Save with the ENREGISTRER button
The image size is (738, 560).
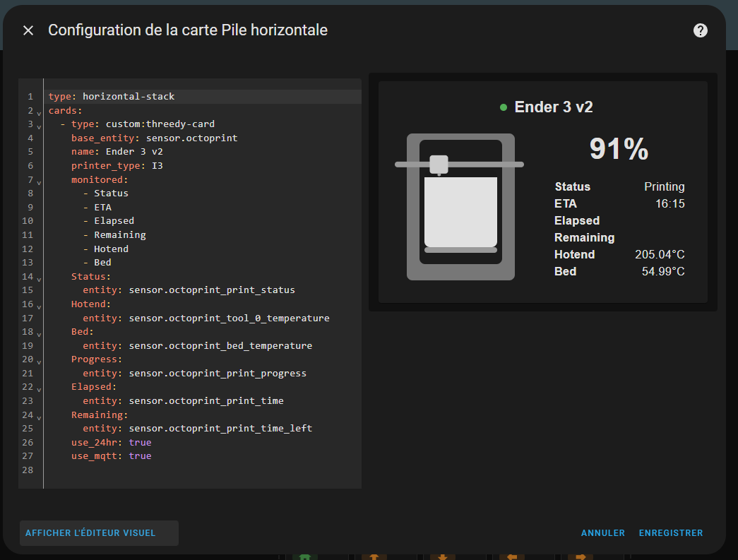pos(671,532)
